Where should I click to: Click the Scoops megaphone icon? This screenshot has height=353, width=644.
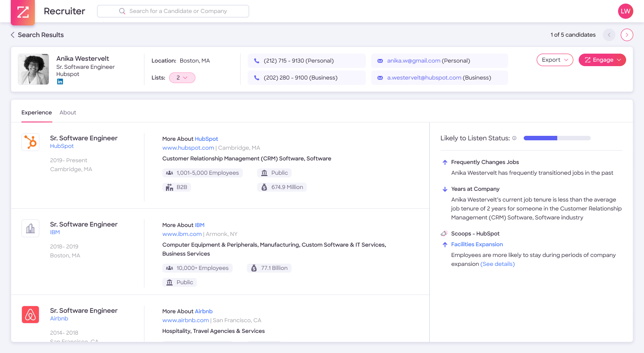444,234
